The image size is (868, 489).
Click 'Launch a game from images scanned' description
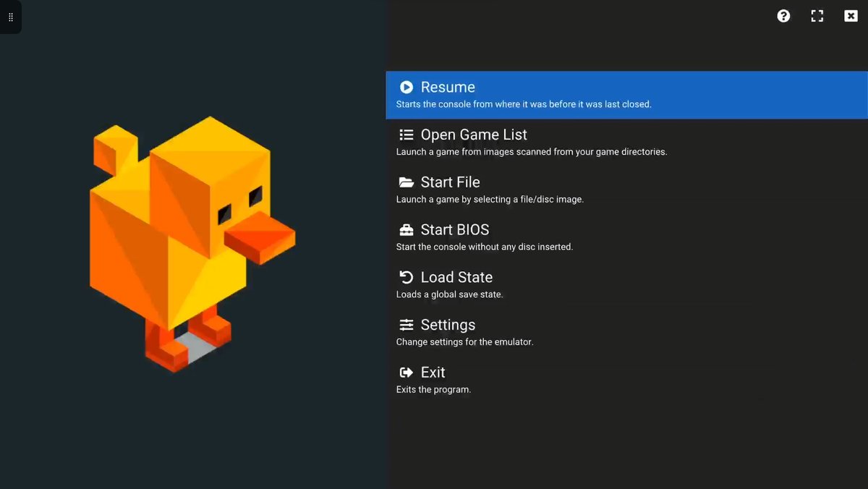pyautogui.click(x=532, y=152)
